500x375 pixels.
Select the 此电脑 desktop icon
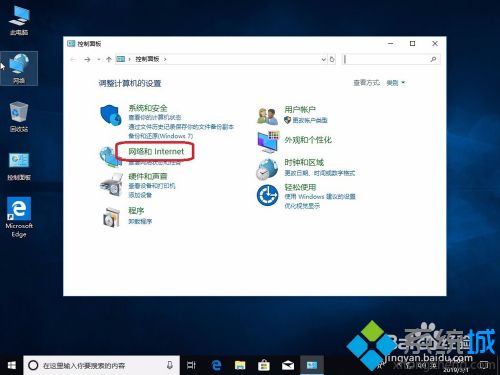[19, 20]
